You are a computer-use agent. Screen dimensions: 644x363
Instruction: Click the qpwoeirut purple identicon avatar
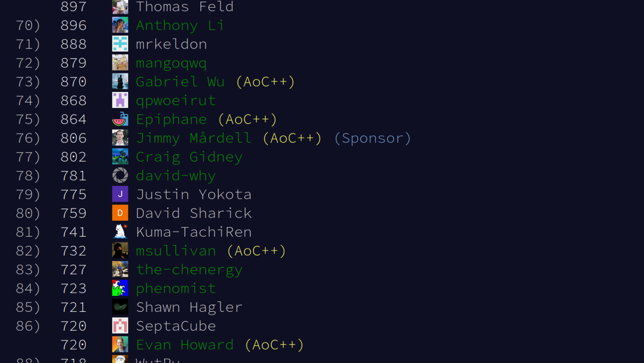(120, 100)
